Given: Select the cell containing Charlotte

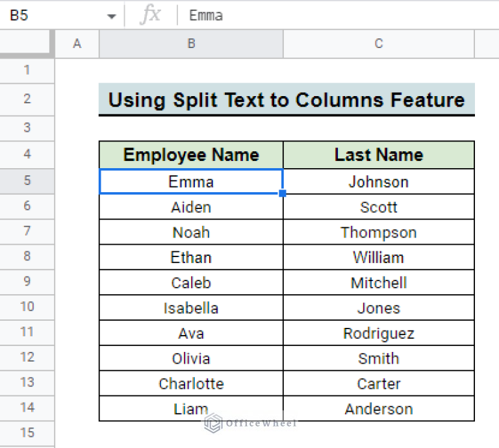Looking at the screenshot, I should pyautogui.click(x=191, y=384).
